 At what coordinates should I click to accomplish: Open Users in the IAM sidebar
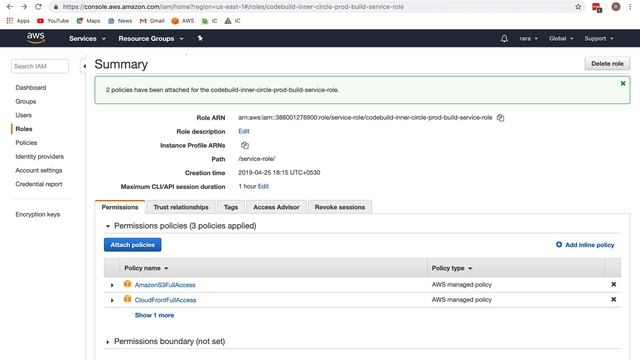coord(23,115)
